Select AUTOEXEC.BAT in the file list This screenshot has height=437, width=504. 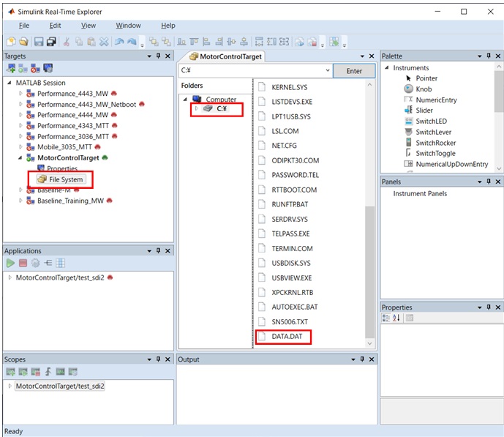tap(295, 307)
